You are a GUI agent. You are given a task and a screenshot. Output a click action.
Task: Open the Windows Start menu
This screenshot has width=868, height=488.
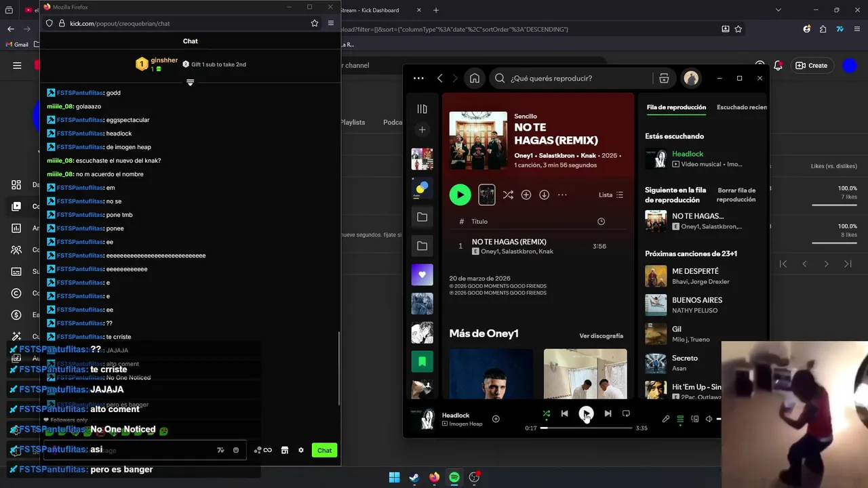coord(394,477)
